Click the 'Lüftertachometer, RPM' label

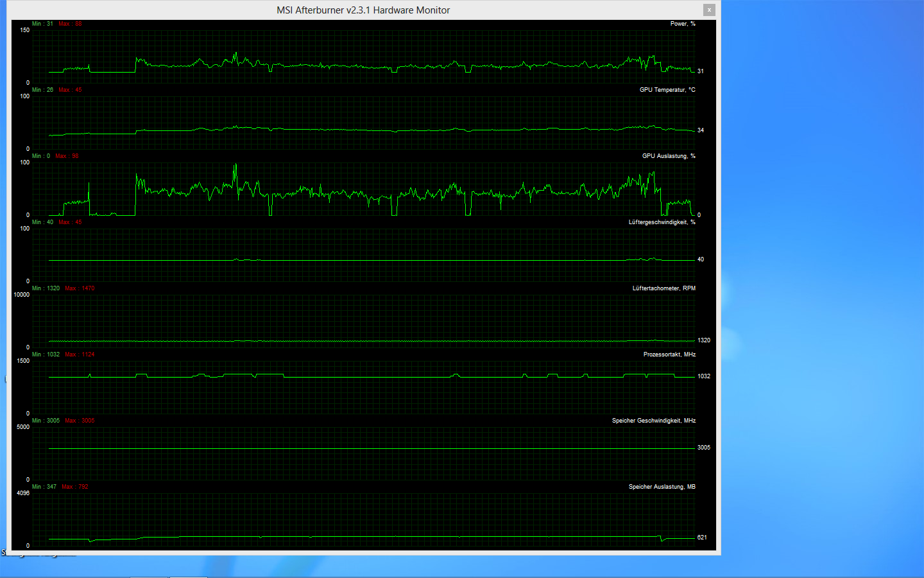click(x=664, y=288)
